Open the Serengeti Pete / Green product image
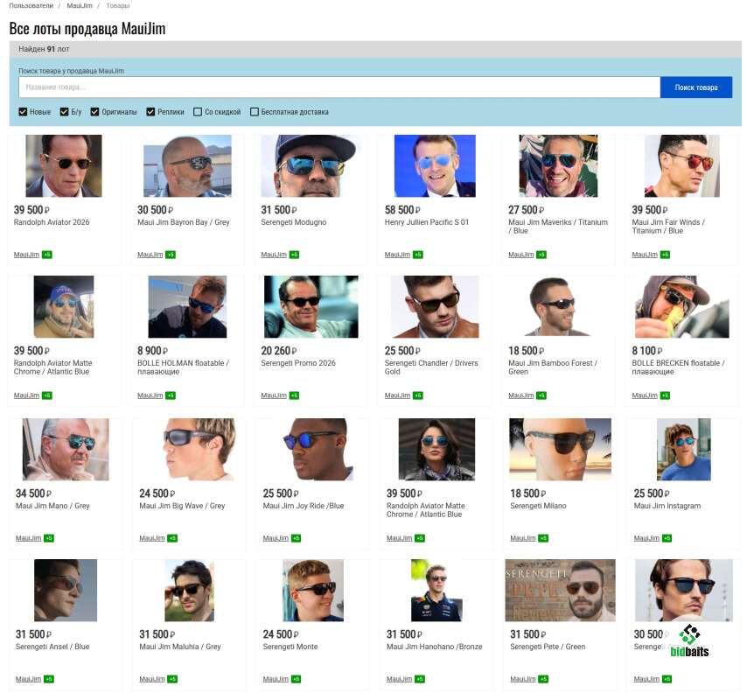This screenshot has height=700, width=747. tap(560, 591)
